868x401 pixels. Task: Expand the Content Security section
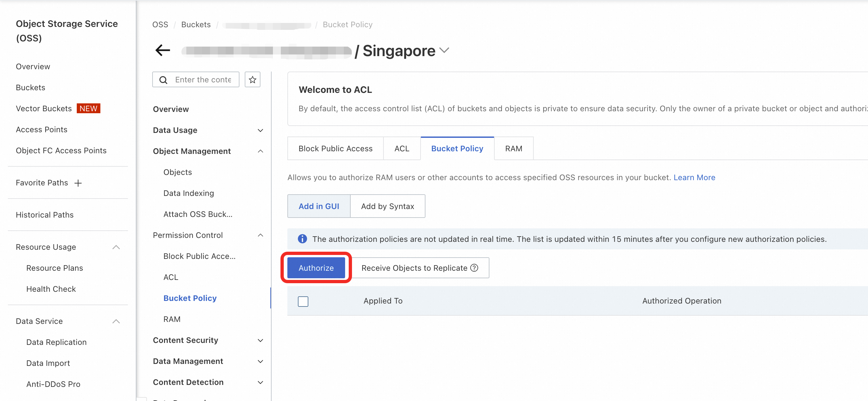260,340
